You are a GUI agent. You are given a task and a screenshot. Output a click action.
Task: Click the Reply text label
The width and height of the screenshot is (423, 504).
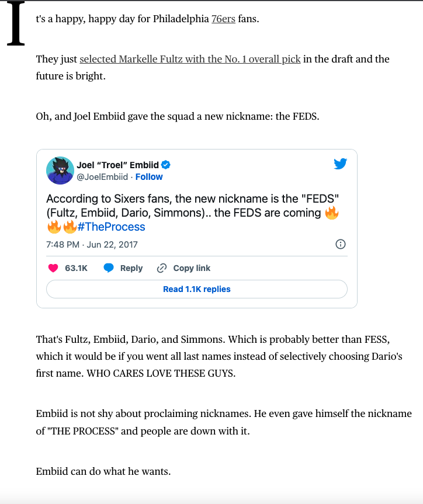pos(131,268)
